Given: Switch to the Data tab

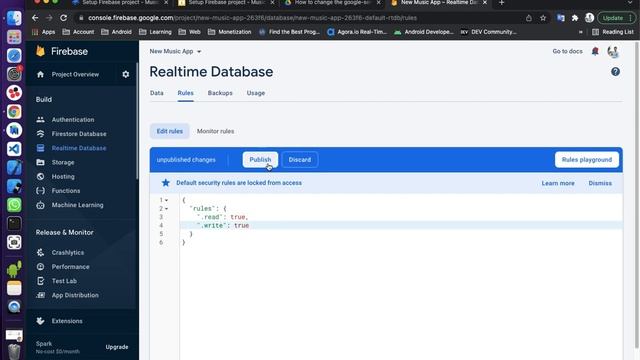Looking at the screenshot, I should 157,93.
